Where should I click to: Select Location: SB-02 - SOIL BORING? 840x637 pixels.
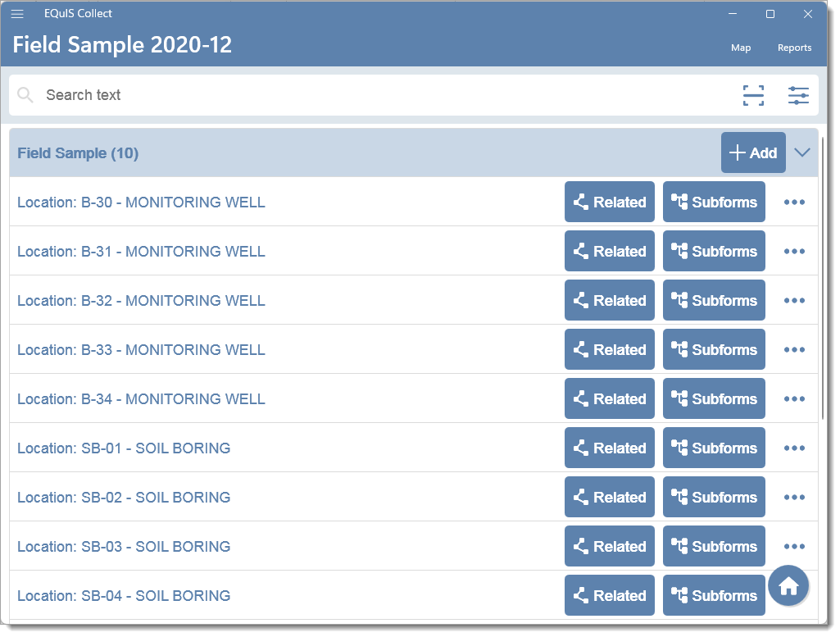pos(124,498)
